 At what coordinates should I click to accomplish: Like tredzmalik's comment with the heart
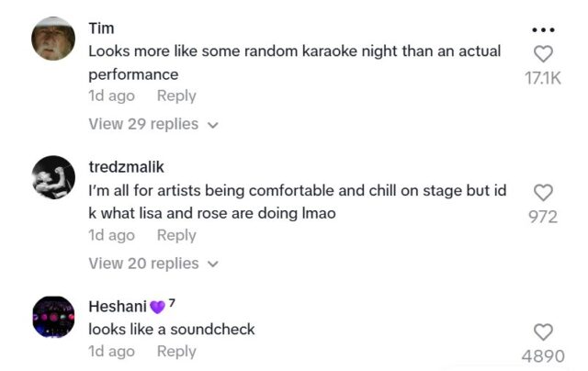[x=543, y=192]
